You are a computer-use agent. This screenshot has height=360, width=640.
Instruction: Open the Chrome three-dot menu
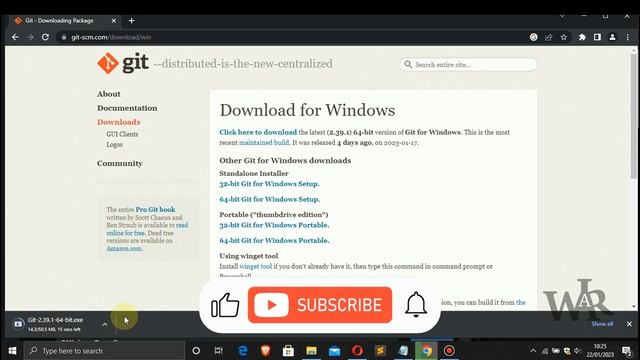[x=628, y=37]
